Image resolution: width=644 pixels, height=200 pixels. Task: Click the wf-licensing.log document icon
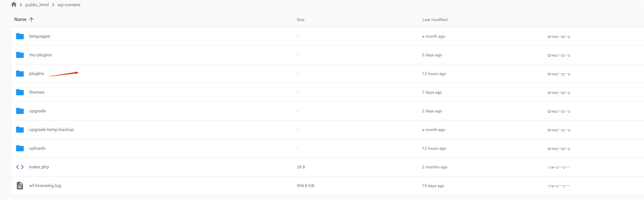[x=20, y=186]
